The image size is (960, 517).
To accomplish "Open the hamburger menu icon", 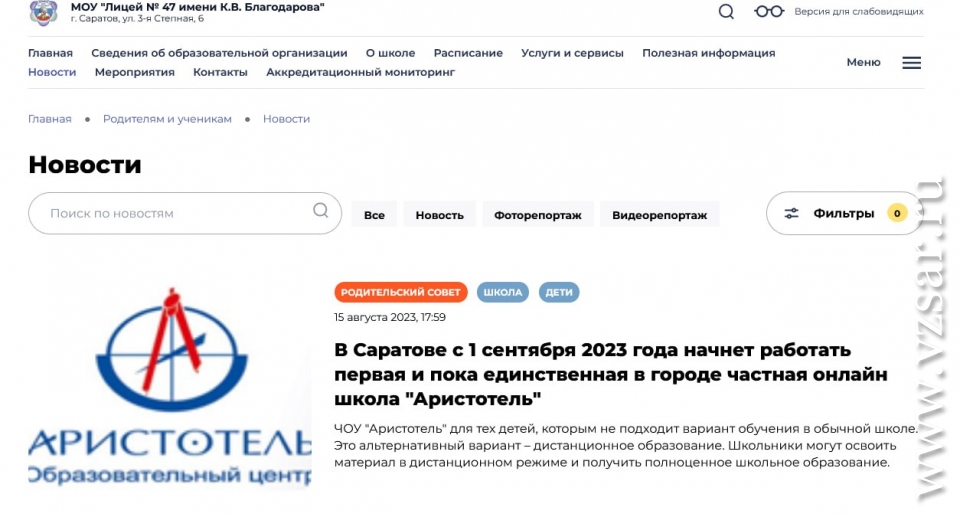I will click(x=911, y=62).
